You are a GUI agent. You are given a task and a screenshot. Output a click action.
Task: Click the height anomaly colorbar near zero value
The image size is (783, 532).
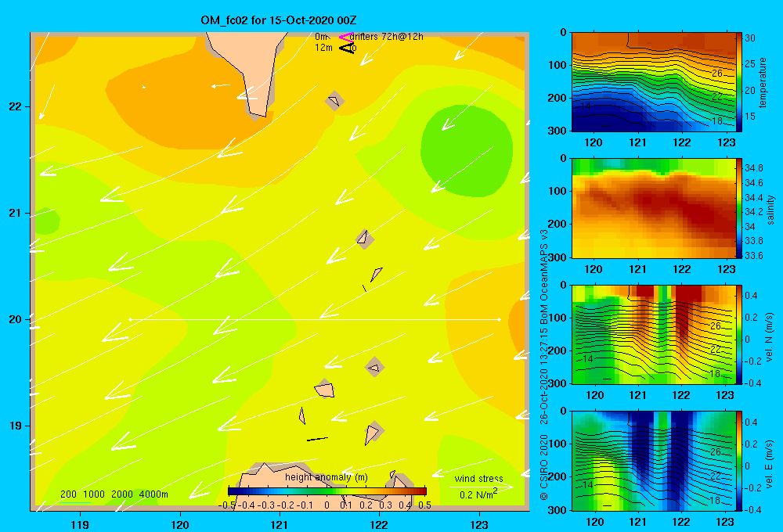click(327, 491)
